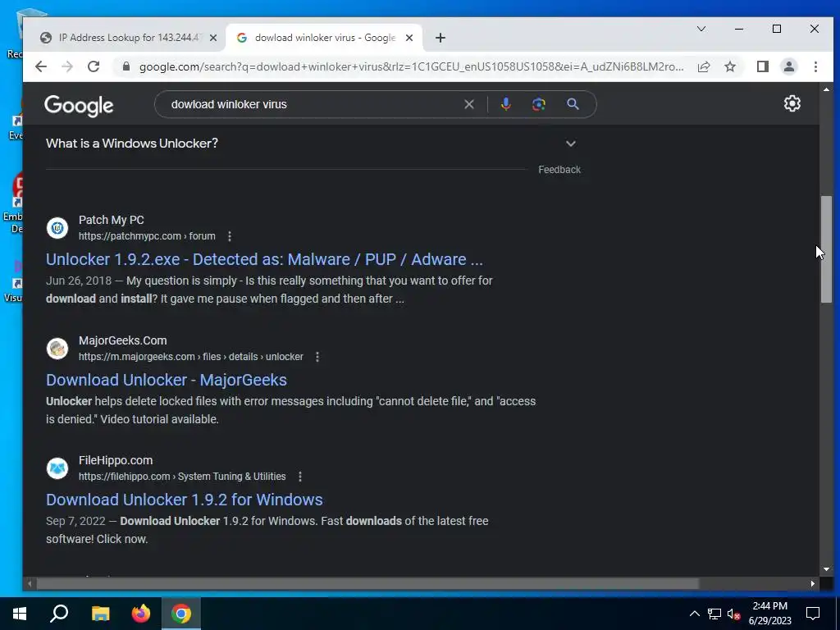Click the Chrome address bar URL
This screenshot has width=840, height=630.
[x=412, y=66]
